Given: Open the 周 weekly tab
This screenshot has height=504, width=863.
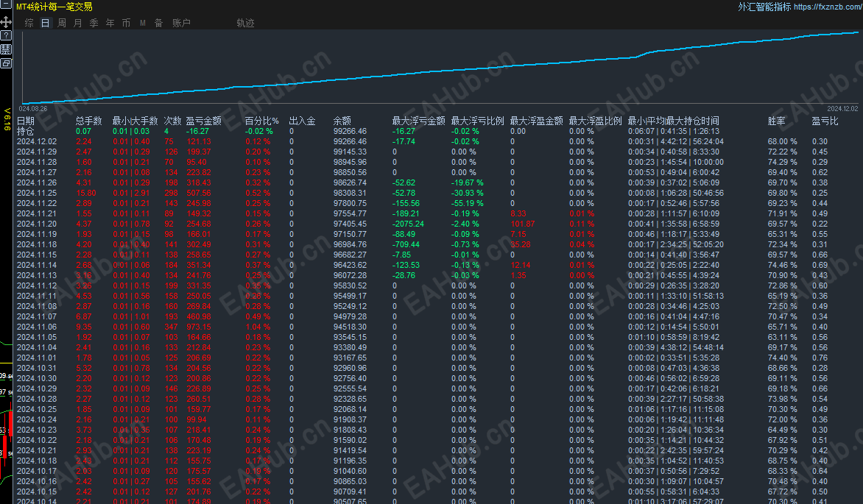Looking at the screenshot, I should point(62,23).
